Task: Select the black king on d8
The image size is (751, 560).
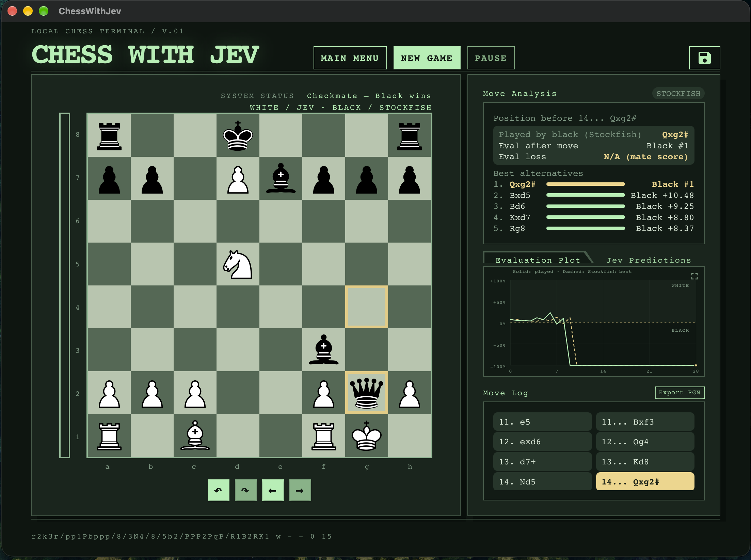Action: point(238,135)
